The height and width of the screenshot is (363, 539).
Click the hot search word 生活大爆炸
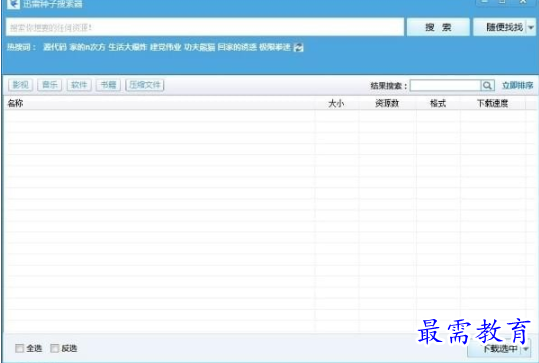click(128, 47)
